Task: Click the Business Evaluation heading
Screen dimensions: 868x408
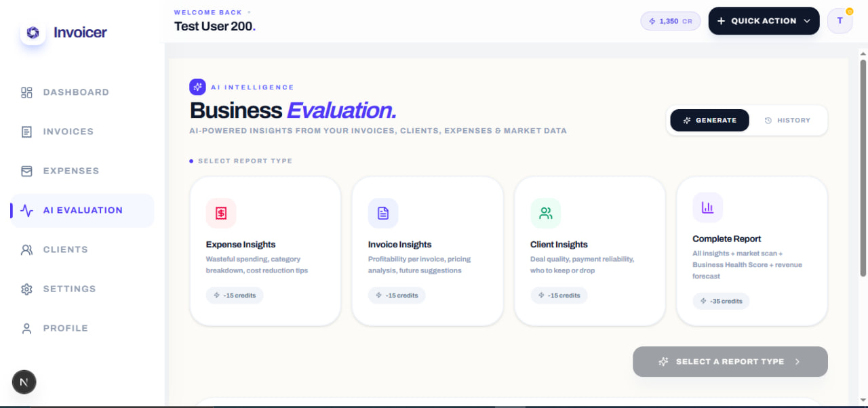Action: tap(293, 110)
